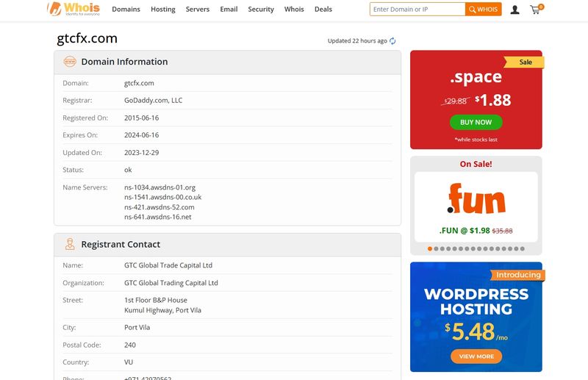This screenshot has height=380, width=588.
Task: Open the Hosting menu
Action: pyautogui.click(x=162, y=10)
